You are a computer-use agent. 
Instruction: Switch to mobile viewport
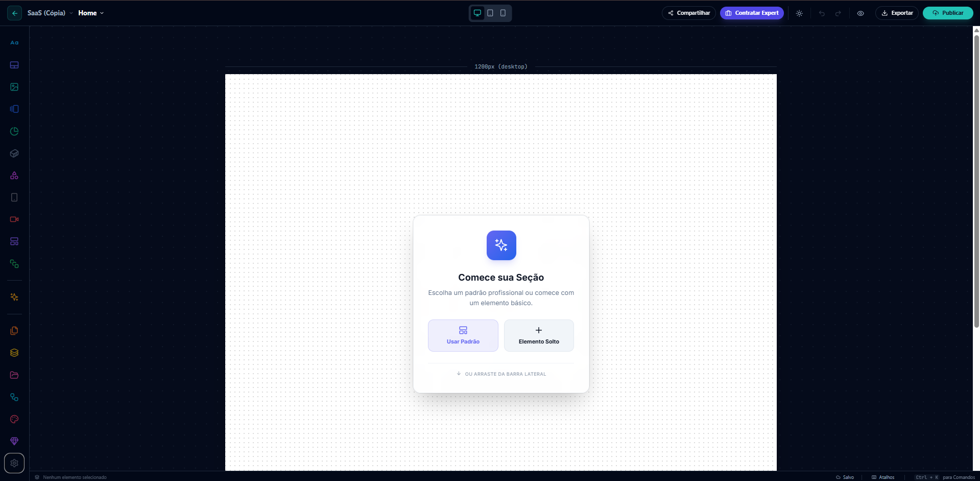(503, 13)
